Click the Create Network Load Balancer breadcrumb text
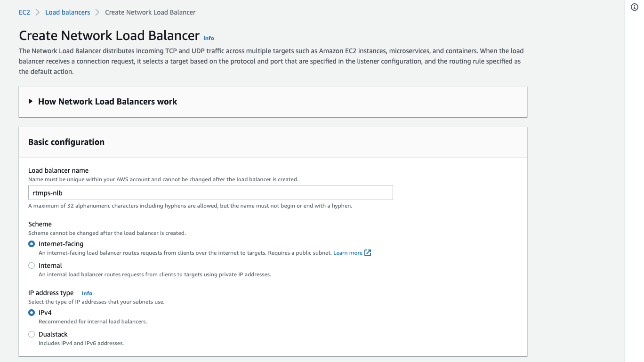 150,12
